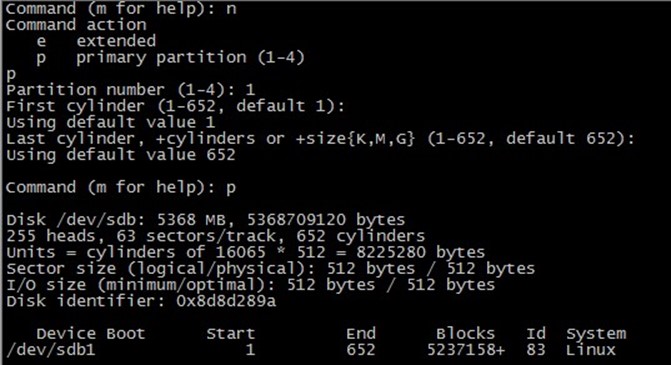Click the 'Linux' system type text
Screen dimensions: 671x365
[x=591, y=350]
